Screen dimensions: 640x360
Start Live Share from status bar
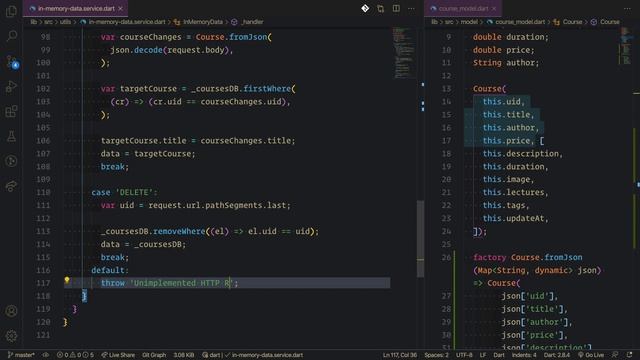pyautogui.click(x=118, y=355)
